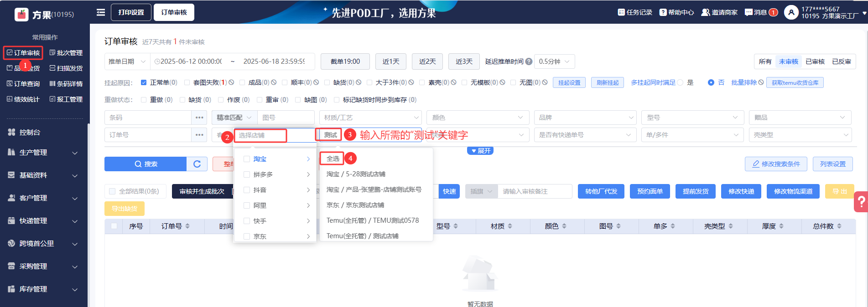868x307 pixels.
Task: Open the 颜色 filter dropdown
Action: coord(478,118)
